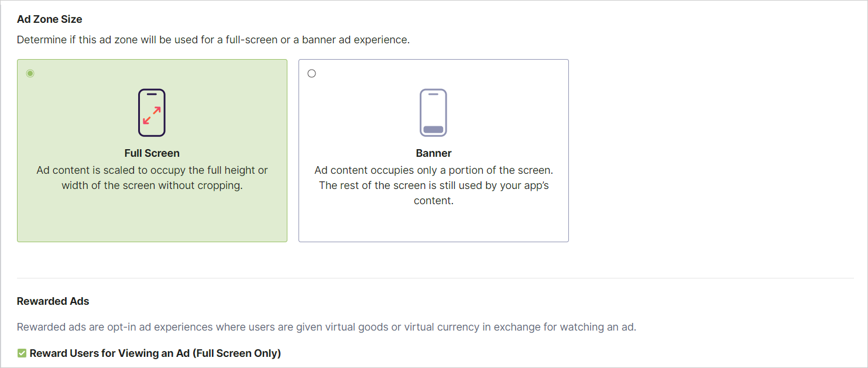
Task: Click the 'Reward Users for Viewing an Ad' label
Action: click(155, 353)
